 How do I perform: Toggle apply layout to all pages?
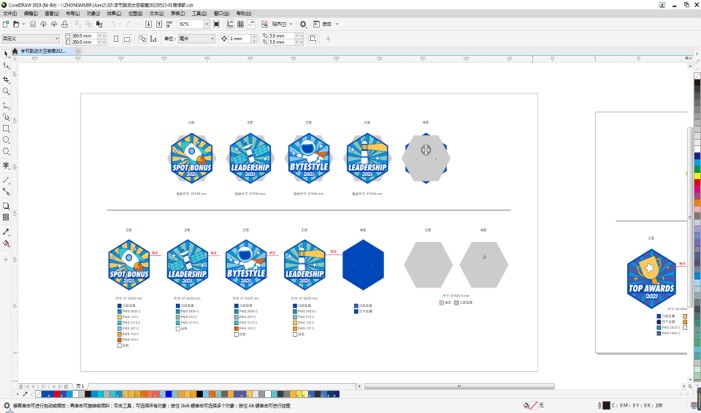click(142, 39)
